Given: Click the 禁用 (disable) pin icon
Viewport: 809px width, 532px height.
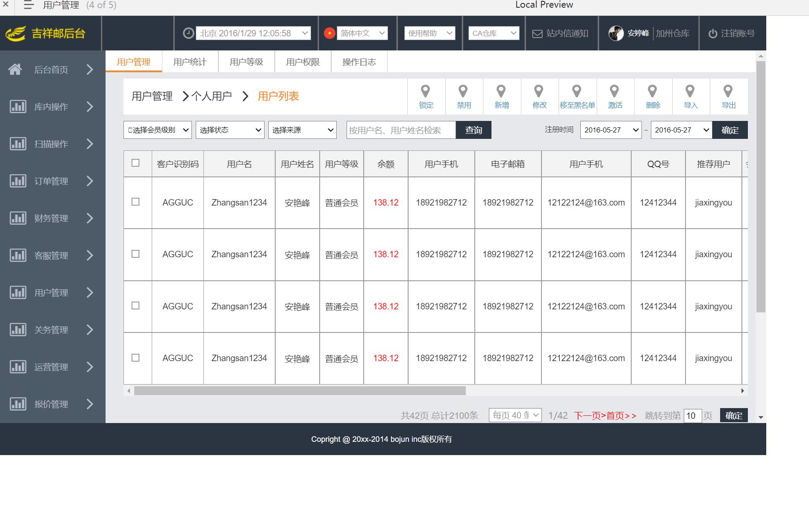Looking at the screenshot, I should tap(463, 91).
